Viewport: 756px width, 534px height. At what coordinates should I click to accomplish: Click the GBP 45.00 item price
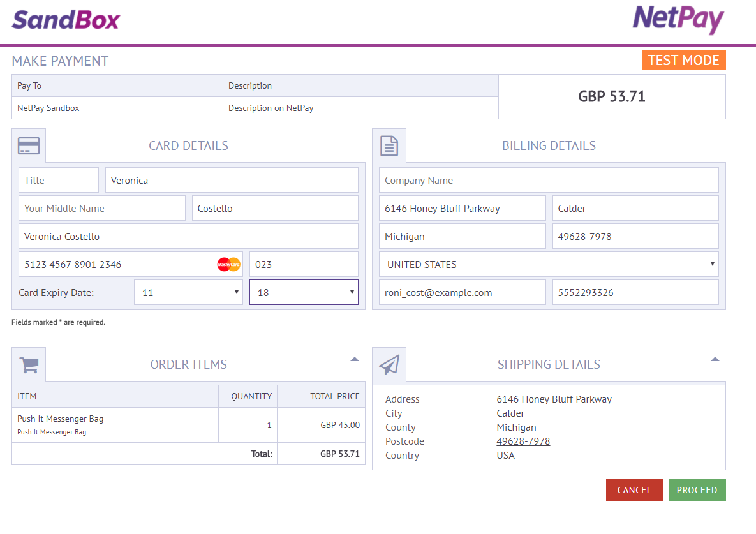[340, 425]
